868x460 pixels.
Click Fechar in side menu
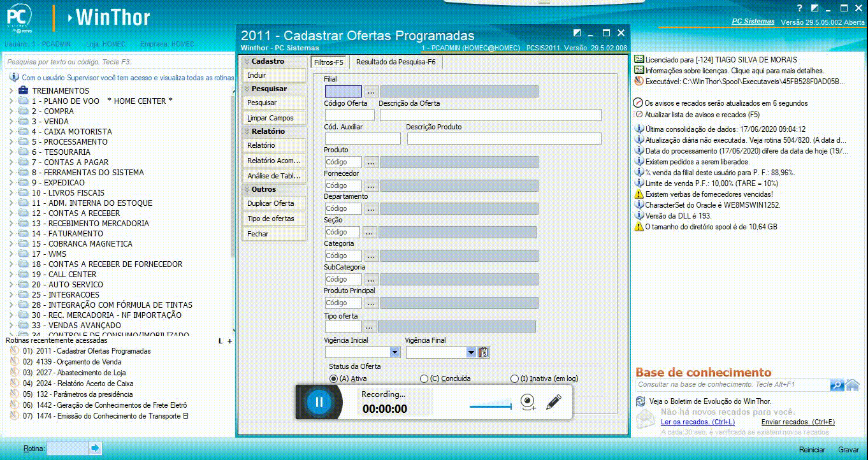pos(275,234)
